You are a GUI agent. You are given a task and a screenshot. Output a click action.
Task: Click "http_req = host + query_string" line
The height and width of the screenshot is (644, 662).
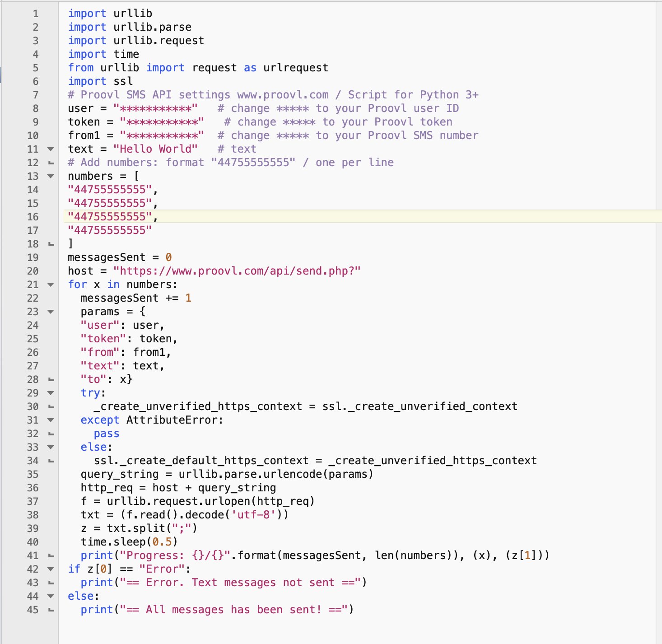178,488
